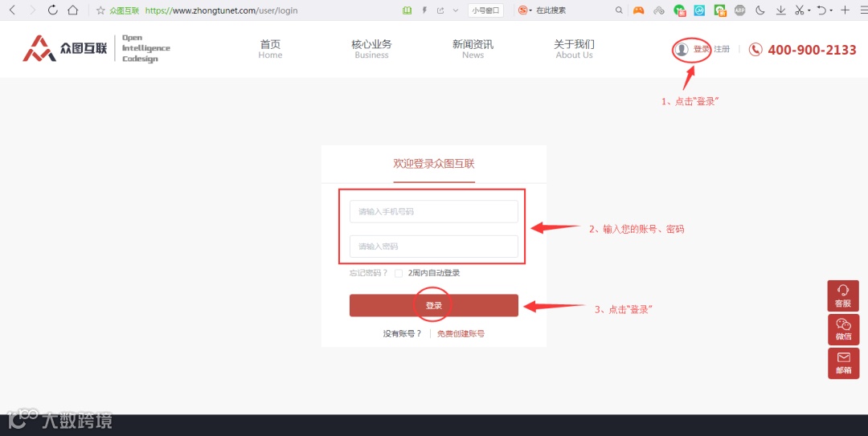Enable the 2周内自动登录 checkbox
This screenshot has height=436, width=868.
click(399, 273)
